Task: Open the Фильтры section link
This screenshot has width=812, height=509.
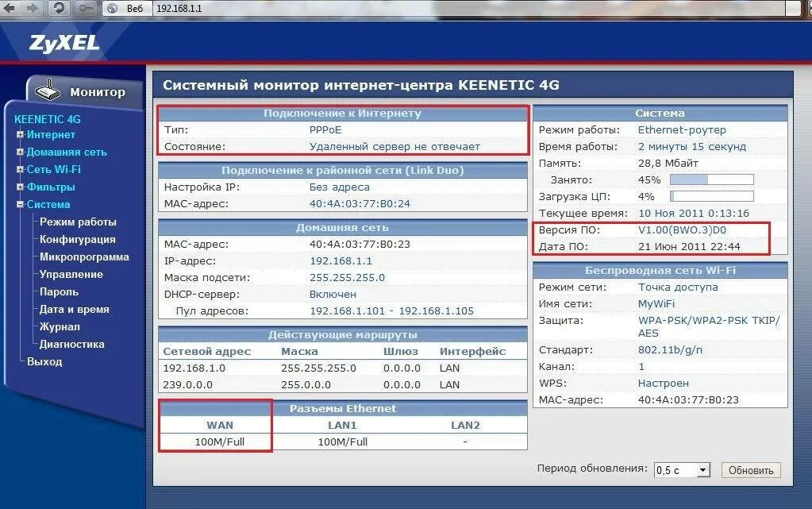Action: tap(51, 187)
